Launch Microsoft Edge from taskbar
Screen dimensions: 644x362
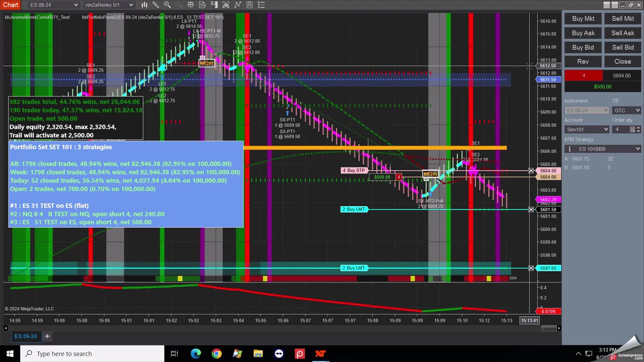pos(196,353)
